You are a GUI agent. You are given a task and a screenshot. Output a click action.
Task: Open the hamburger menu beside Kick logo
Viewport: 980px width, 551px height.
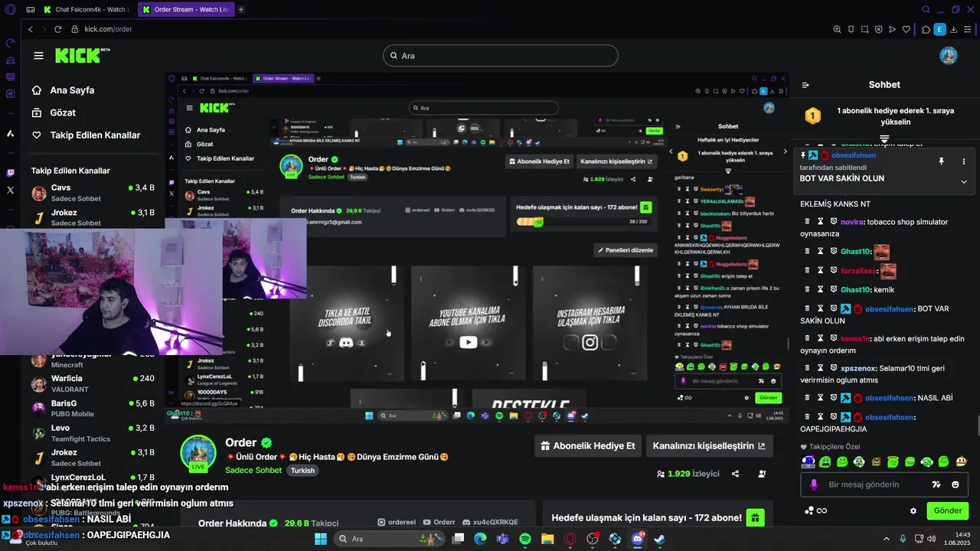38,56
